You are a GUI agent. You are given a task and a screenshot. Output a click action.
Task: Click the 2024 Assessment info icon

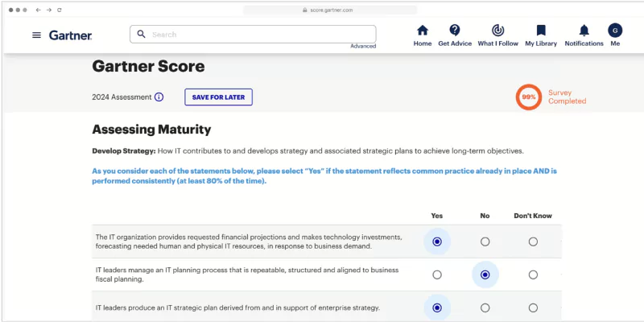[159, 97]
